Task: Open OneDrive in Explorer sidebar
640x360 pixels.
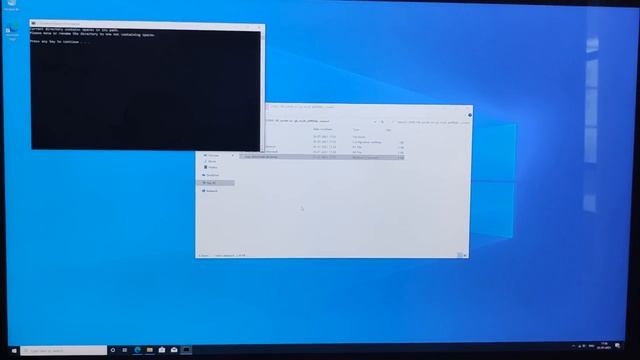Action: point(211,175)
